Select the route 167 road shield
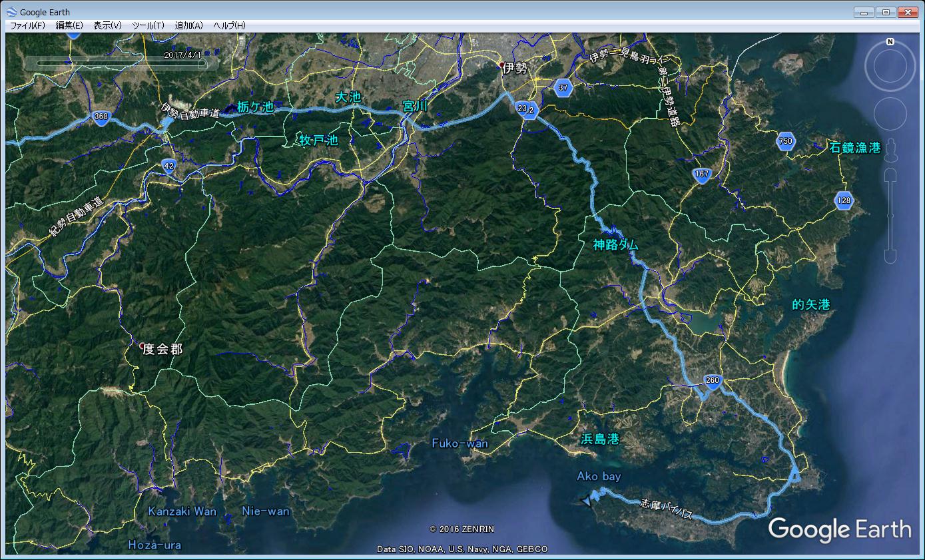Viewport: 925px width, 560px height. coord(701,174)
